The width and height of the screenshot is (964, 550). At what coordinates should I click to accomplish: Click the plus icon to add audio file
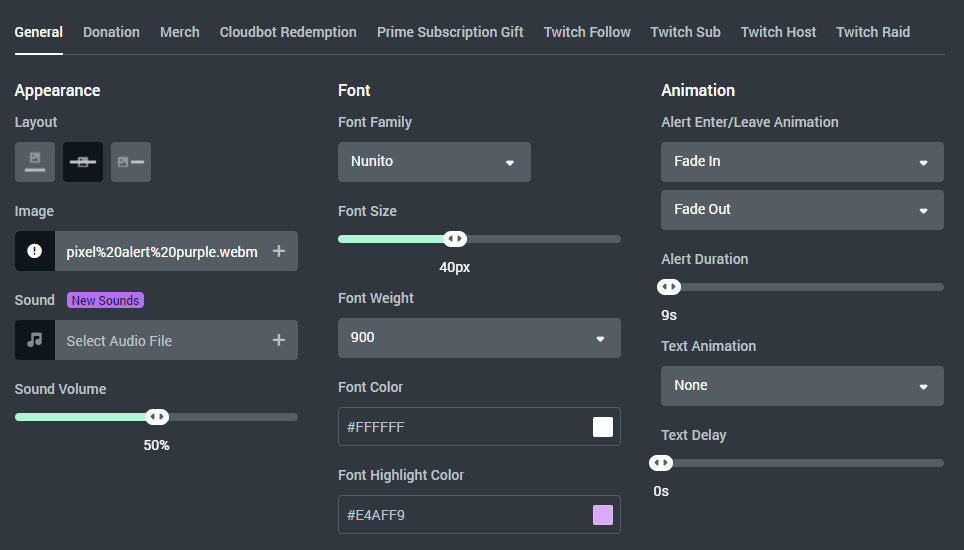point(279,340)
